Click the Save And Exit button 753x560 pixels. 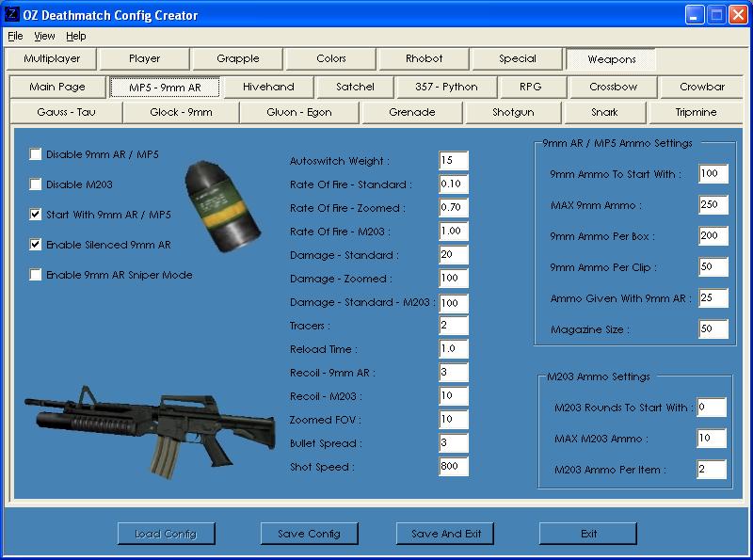[445, 534]
